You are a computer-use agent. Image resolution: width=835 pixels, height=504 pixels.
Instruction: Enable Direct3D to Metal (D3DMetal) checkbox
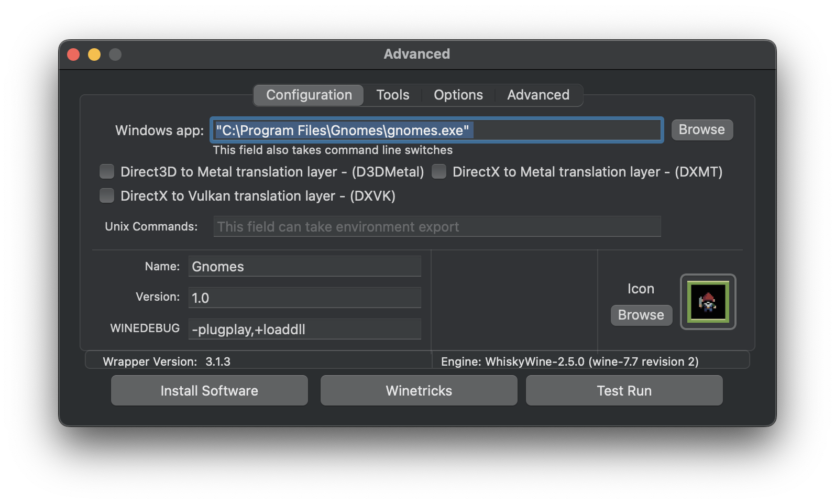107,171
